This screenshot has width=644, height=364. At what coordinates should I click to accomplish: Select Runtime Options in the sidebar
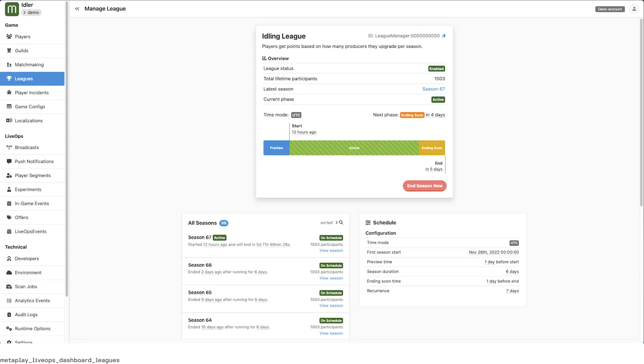(33, 328)
